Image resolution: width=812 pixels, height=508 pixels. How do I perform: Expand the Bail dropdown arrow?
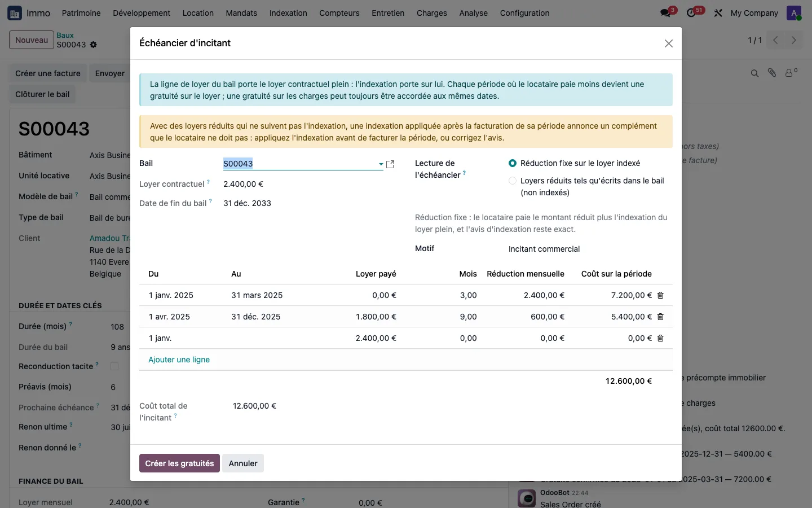point(381,164)
